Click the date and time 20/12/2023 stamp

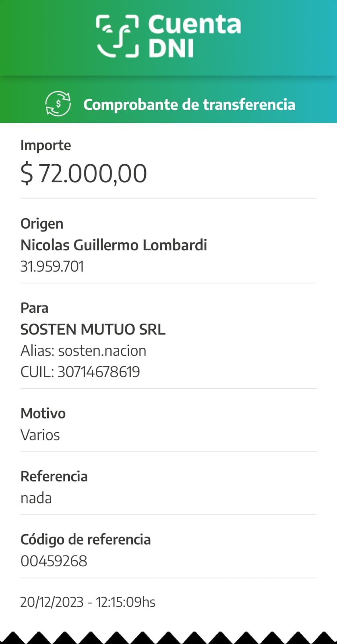[x=88, y=602]
